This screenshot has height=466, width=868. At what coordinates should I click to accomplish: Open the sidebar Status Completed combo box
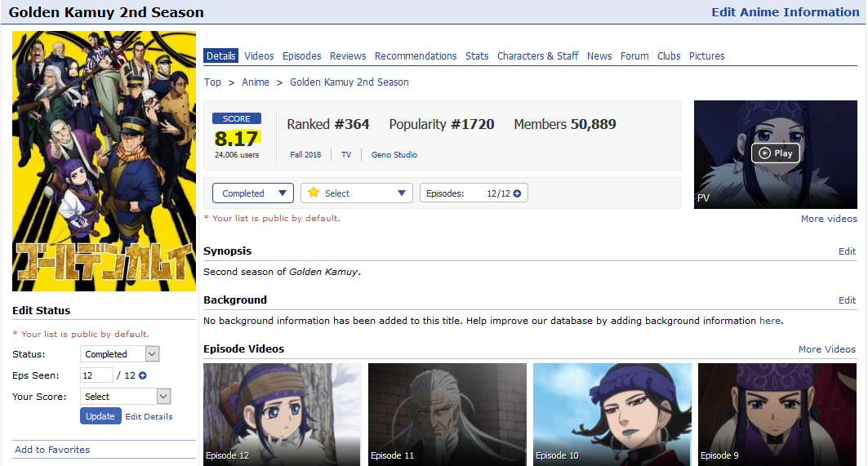click(x=119, y=354)
